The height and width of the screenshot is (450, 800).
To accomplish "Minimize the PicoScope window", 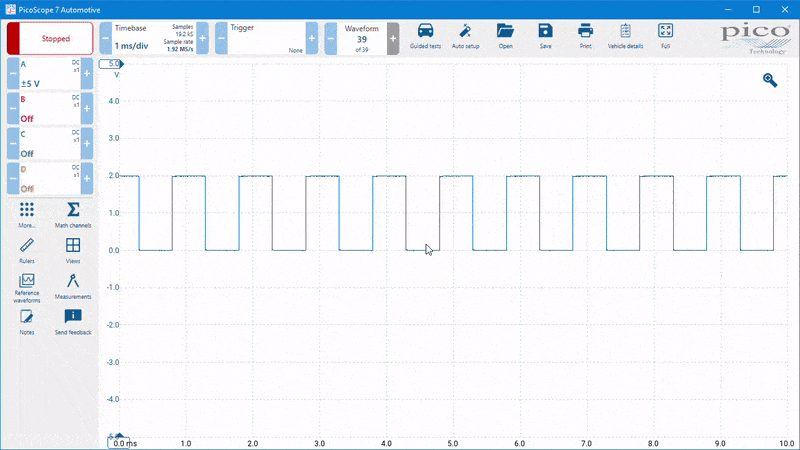I will pyautogui.click(x=728, y=10).
